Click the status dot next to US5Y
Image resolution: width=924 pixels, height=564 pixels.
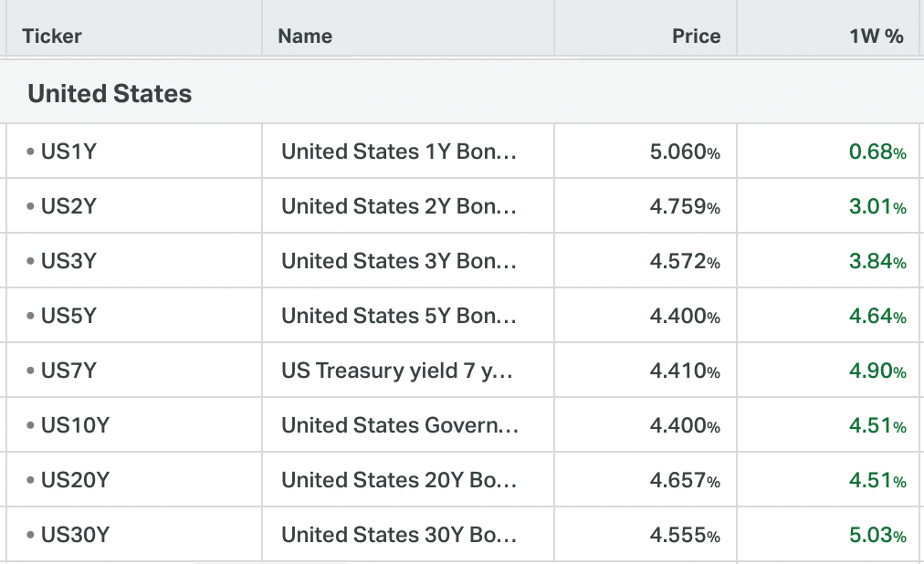point(31,316)
